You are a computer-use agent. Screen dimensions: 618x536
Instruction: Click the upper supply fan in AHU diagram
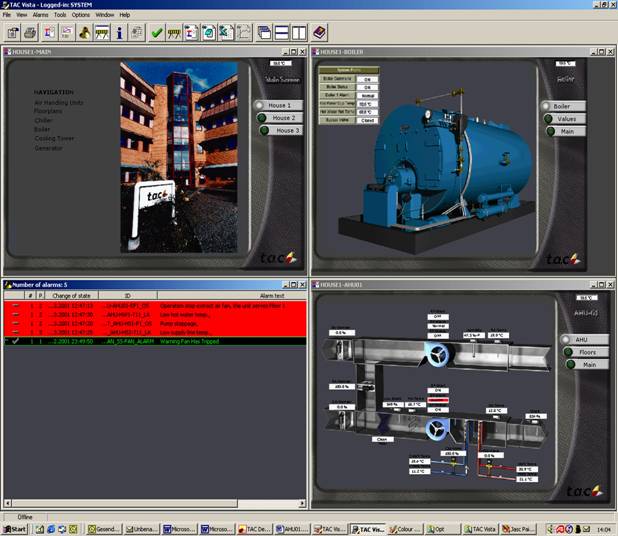(437, 355)
